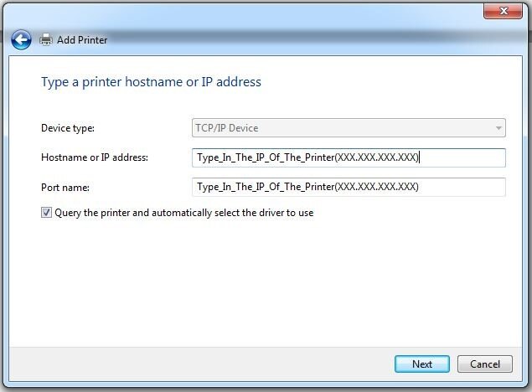Proceed with the Next button
Screen dimensions: 532x392
[422, 364]
